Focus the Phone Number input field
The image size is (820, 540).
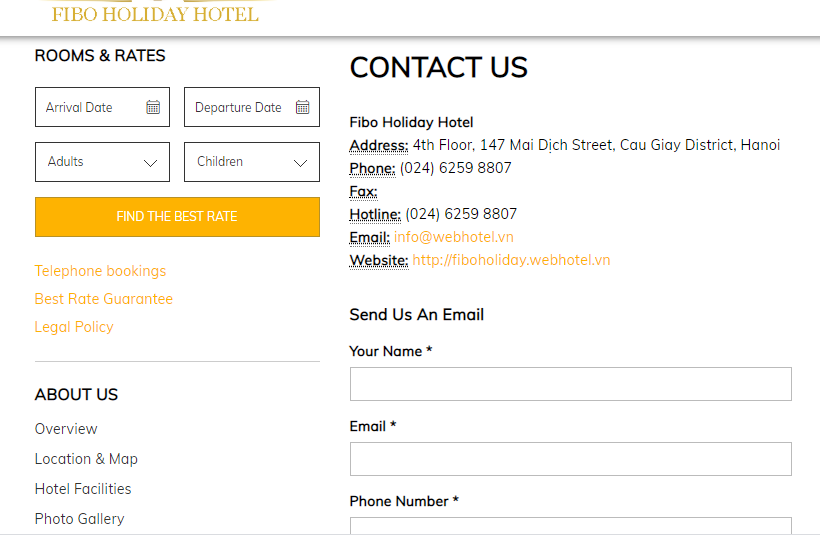570,527
